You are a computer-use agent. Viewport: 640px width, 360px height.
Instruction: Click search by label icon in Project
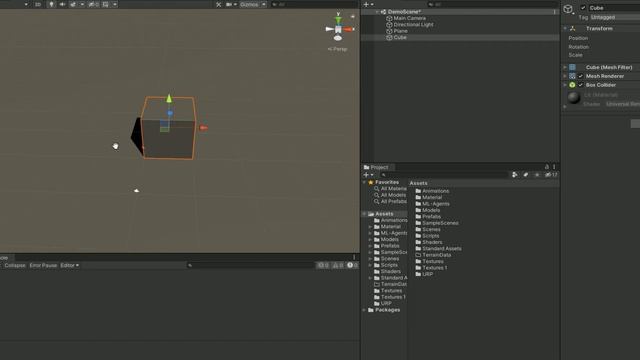[x=526, y=175]
